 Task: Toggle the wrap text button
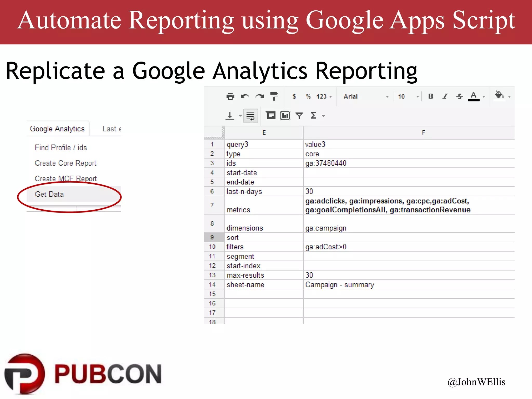pyautogui.click(x=250, y=116)
